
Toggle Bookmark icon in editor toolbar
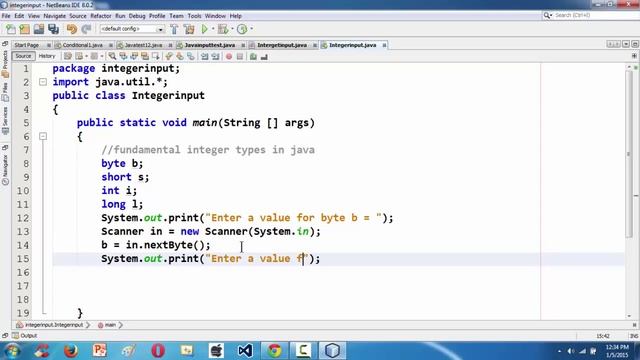[191, 56]
